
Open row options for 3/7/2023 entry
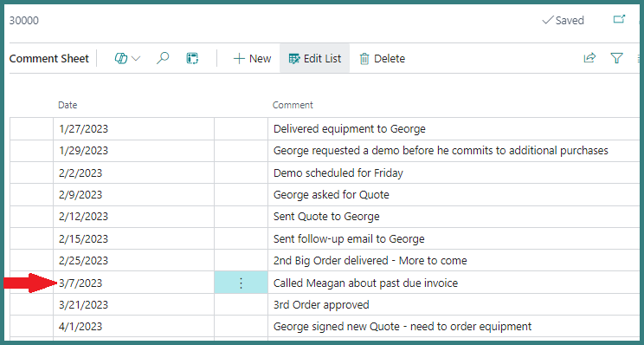(241, 283)
